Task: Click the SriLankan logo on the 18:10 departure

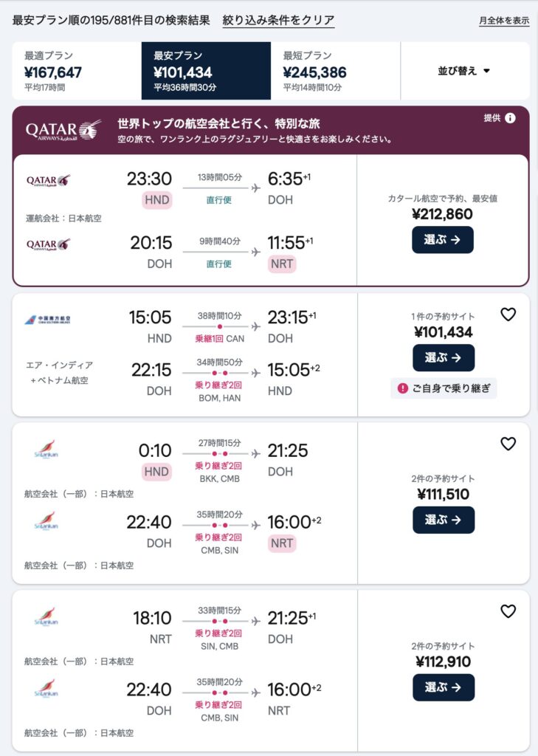Action: tap(46, 618)
